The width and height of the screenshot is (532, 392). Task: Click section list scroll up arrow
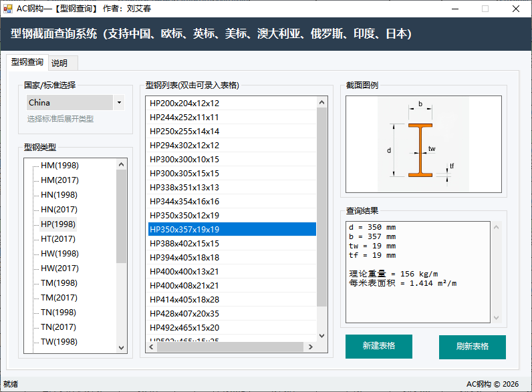point(321,102)
